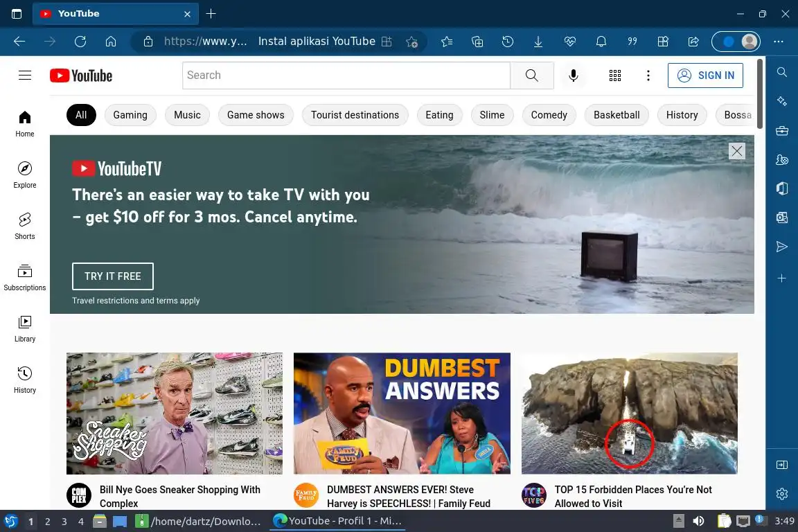Screen dimensions: 798x532
Task: Open Edge downloads
Action: 538,42
